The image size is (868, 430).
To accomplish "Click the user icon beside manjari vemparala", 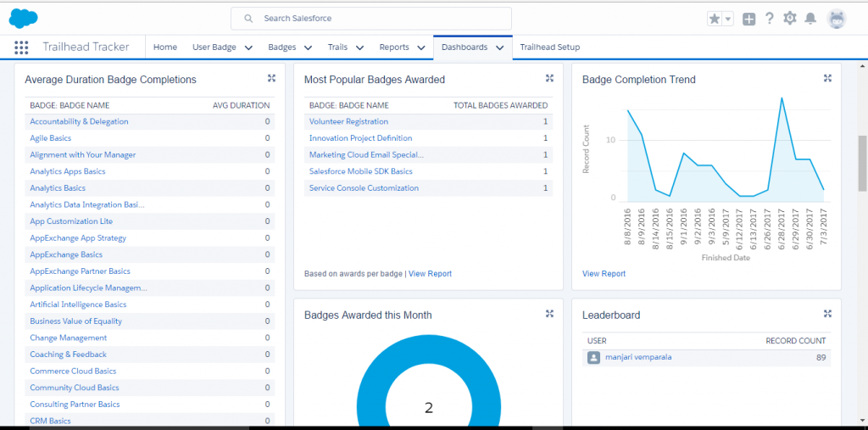I will coord(593,357).
